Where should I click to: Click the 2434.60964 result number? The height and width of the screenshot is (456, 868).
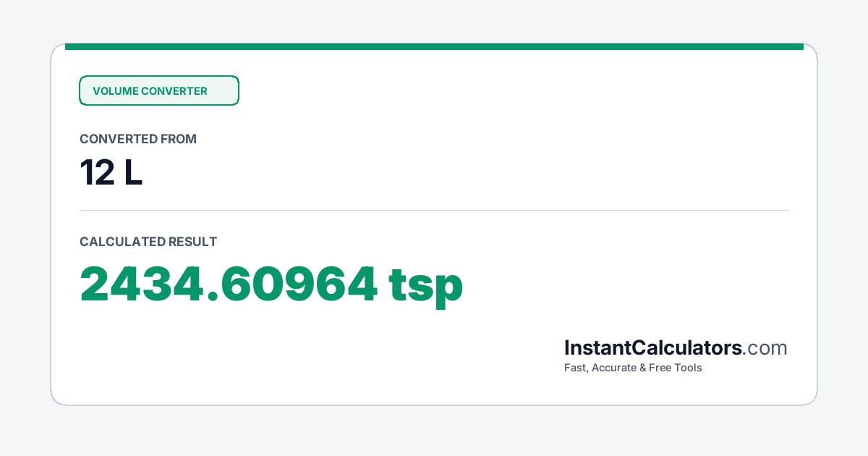click(x=229, y=284)
